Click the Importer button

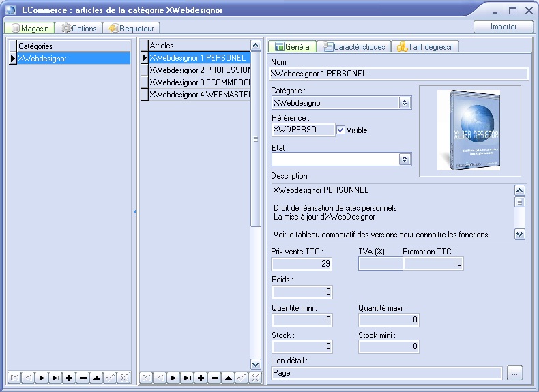click(x=504, y=27)
